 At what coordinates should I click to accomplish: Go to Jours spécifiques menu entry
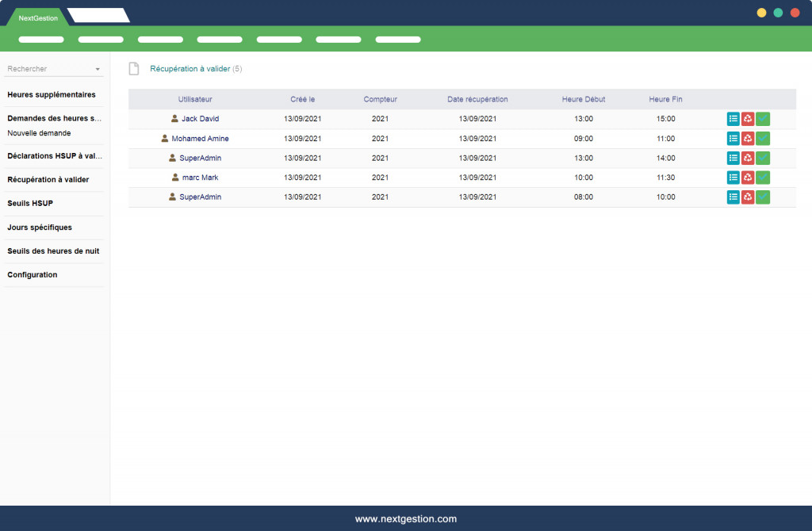(40, 227)
